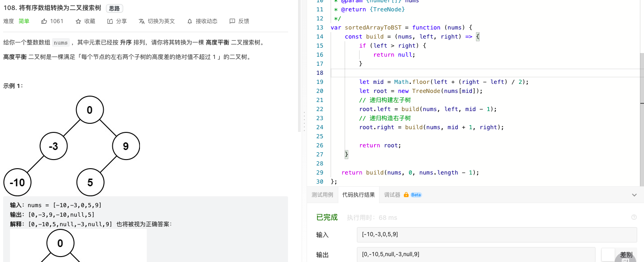Collapse the console panel with the chevron
644x262 pixels.
pos(634,195)
